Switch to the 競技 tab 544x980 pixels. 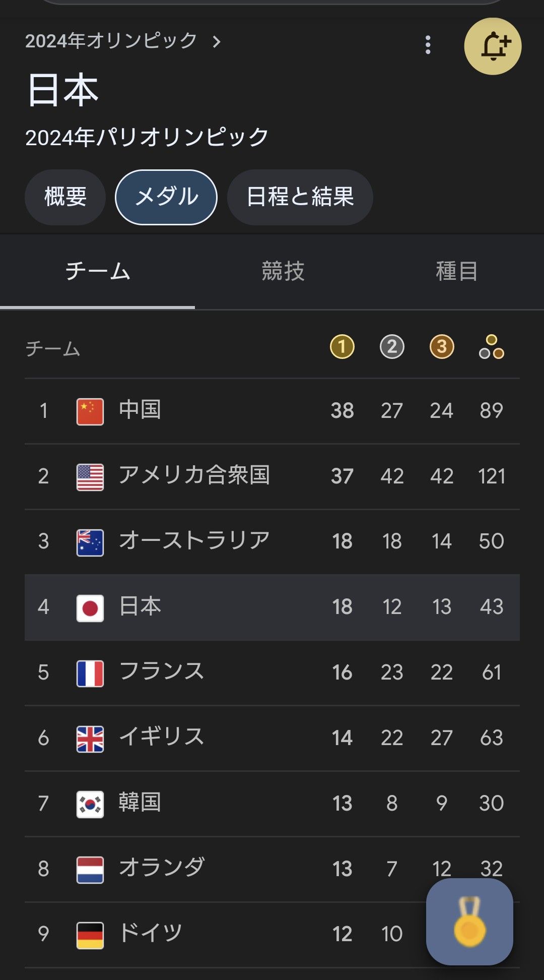283,271
